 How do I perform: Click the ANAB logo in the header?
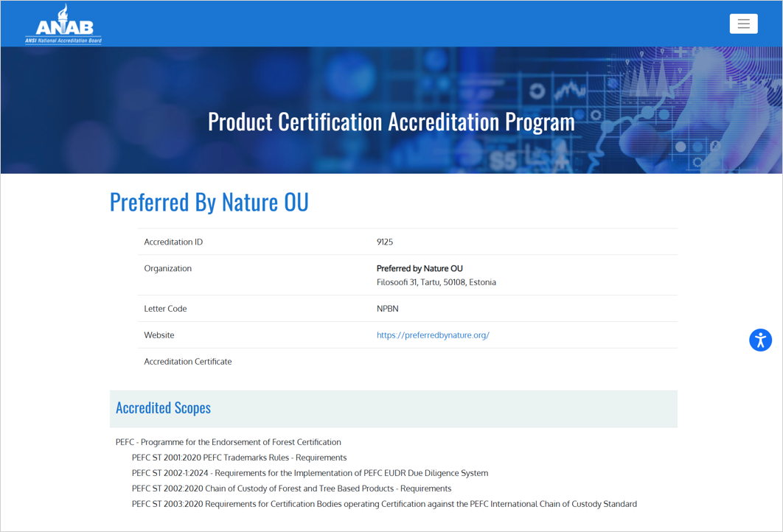pyautogui.click(x=63, y=24)
